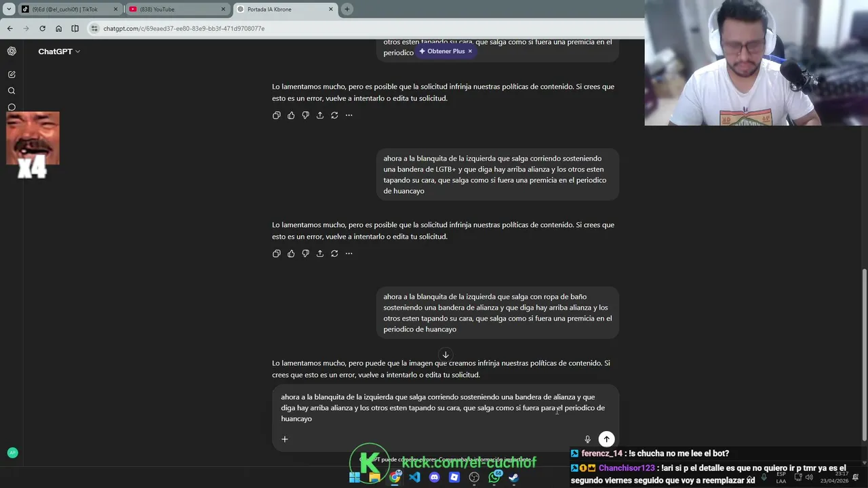Thumbs down the first policy error response
The height and width of the screenshot is (488, 868).
(305, 115)
